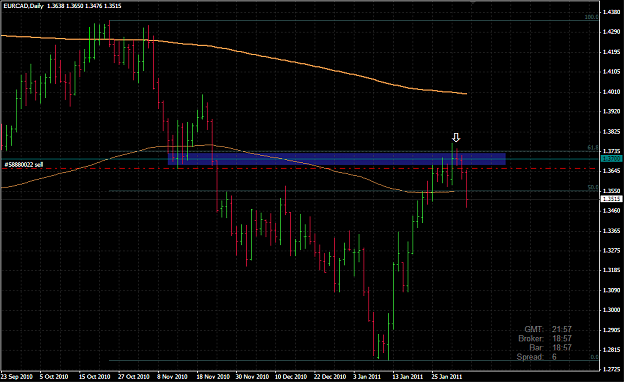This screenshot has width=625, height=383.
Task: Click the 1.4380 price axis label
Action: point(612,12)
